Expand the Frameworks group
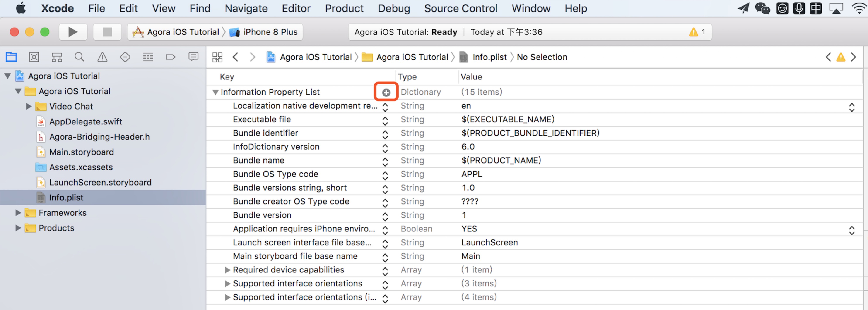 point(18,213)
